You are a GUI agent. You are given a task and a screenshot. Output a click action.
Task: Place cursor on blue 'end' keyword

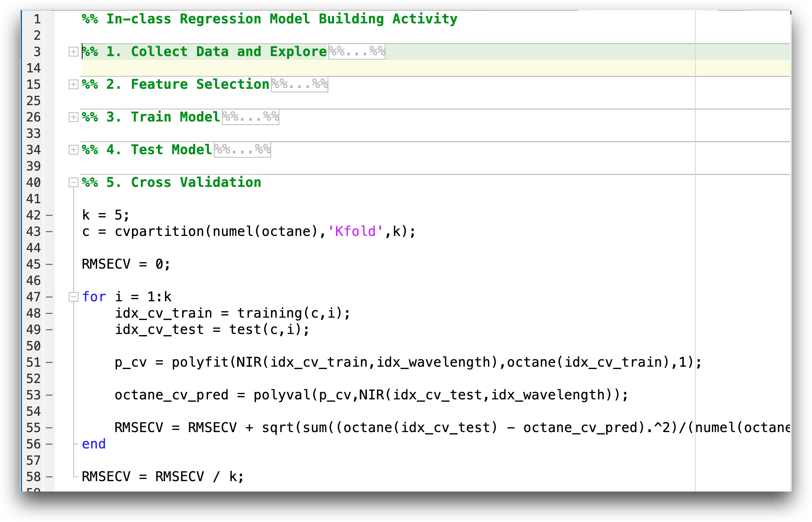(94, 444)
